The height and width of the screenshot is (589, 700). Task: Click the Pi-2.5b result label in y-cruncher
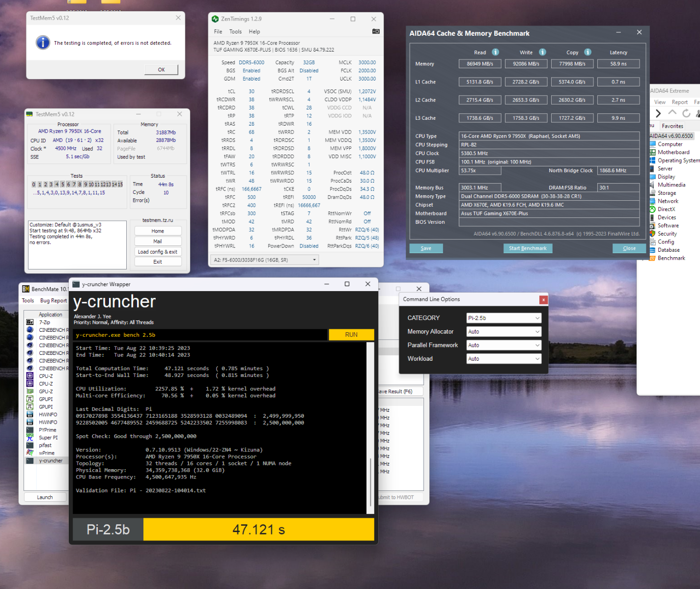[108, 530]
